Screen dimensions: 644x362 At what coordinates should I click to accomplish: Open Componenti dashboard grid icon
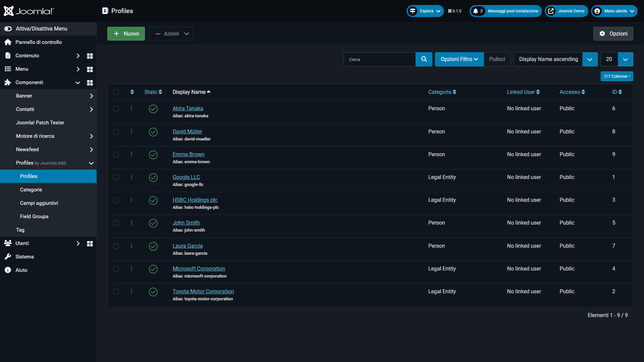(x=90, y=82)
